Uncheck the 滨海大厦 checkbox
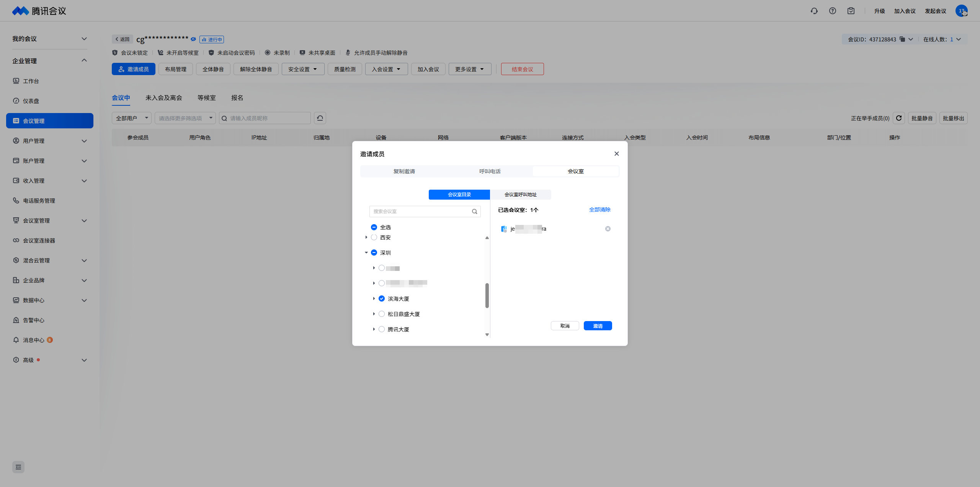 click(382, 298)
